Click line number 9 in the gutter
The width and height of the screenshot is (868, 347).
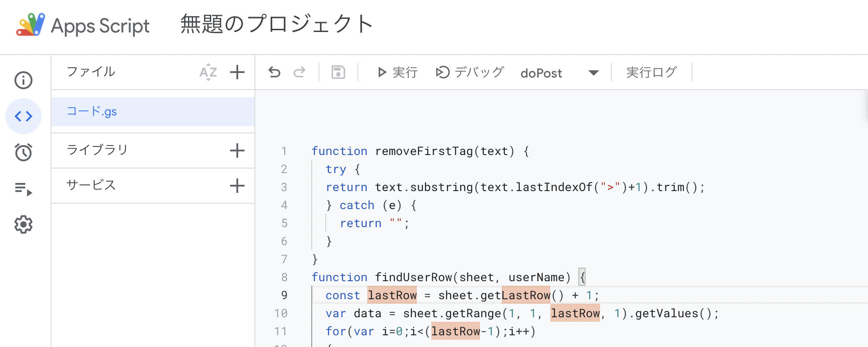(x=284, y=295)
